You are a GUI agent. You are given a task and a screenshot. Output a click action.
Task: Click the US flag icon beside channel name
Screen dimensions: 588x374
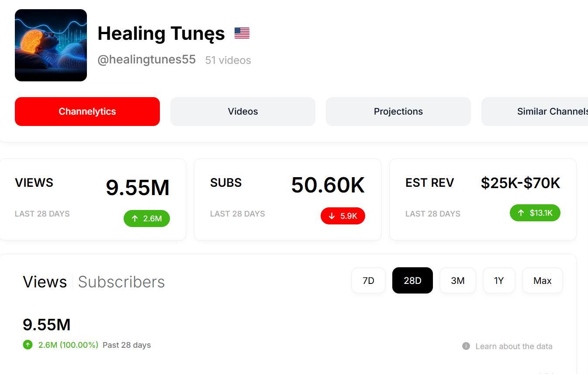(x=242, y=33)
